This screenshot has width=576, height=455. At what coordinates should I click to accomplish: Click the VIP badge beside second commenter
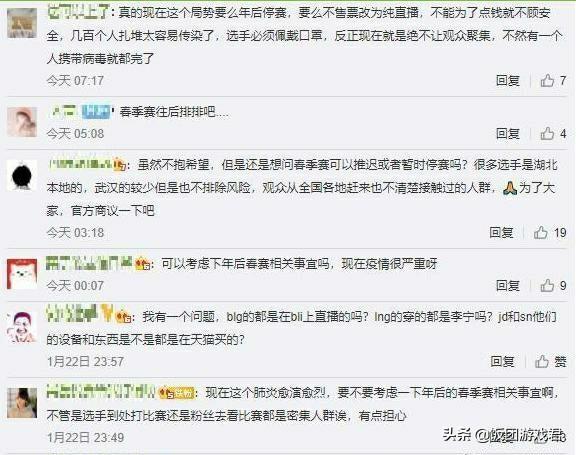96,112
